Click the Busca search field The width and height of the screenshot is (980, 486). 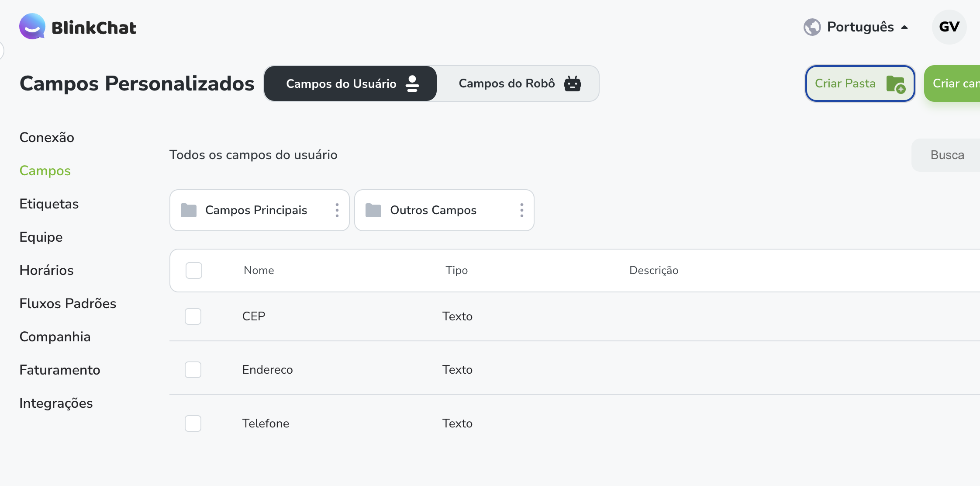(946, 155)
